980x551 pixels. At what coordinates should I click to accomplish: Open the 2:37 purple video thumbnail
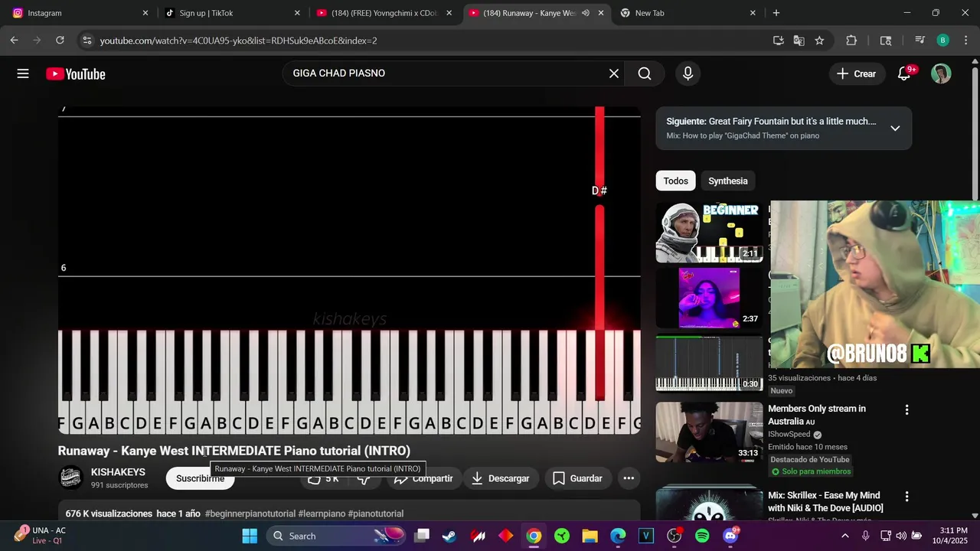pyautogui.click(x=709, y=298)
